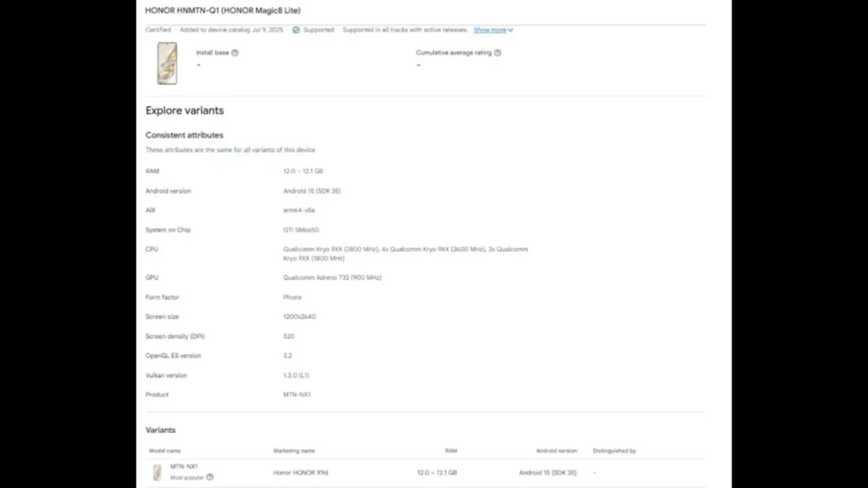Click the Model name column header

164,451
